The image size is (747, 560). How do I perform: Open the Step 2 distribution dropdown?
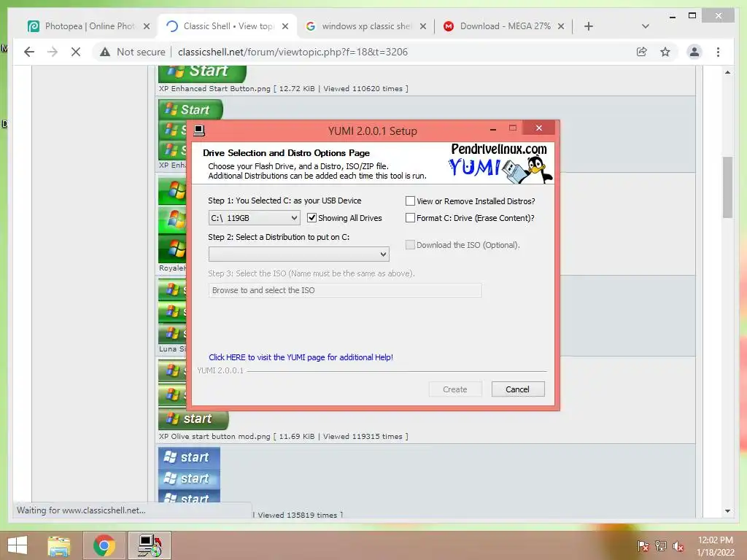click(x=298, y=254)
